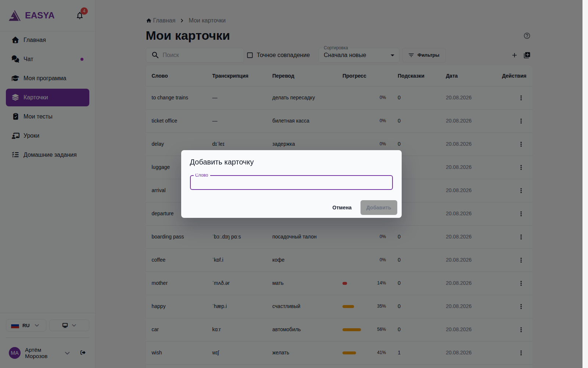Click home icon in breadcrumb
This screenshot has height=368, width=588.
[x=149, y=21]
